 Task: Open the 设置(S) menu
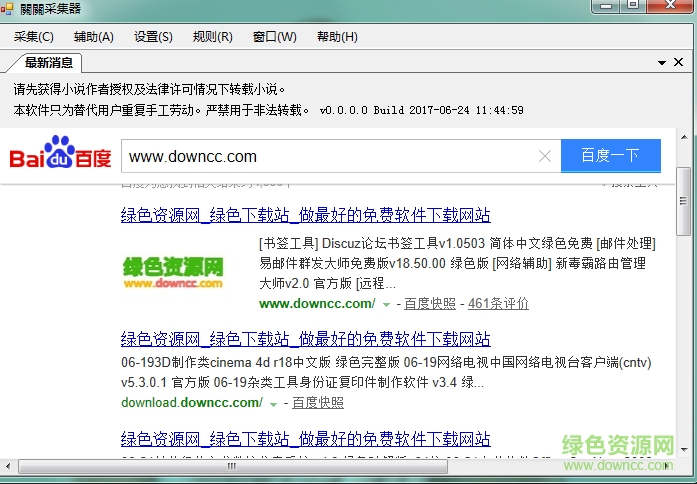[x=153, y=36]
